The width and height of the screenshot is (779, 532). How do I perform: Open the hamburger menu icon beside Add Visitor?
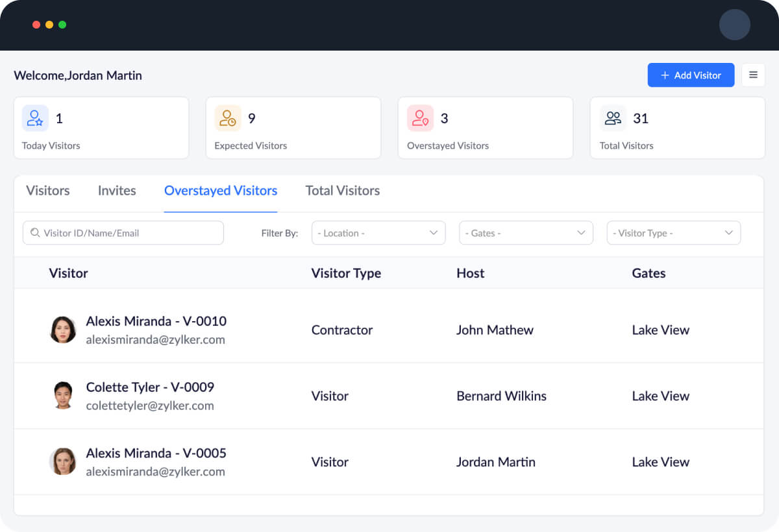753,75
